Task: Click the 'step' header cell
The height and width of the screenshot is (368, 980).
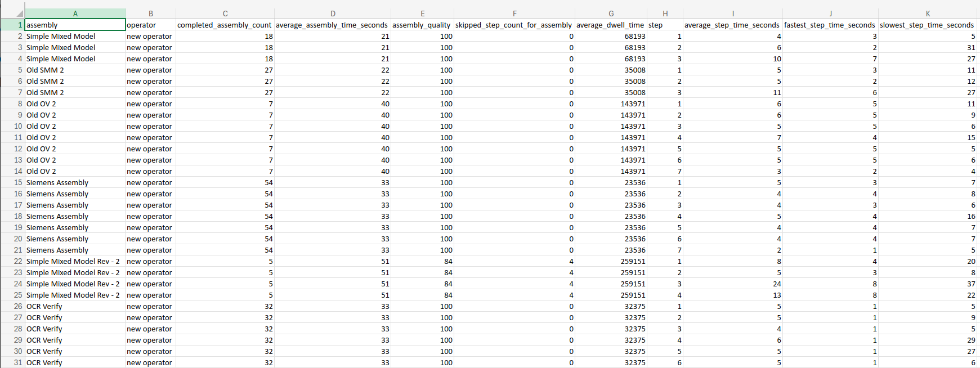Action: 665,25
